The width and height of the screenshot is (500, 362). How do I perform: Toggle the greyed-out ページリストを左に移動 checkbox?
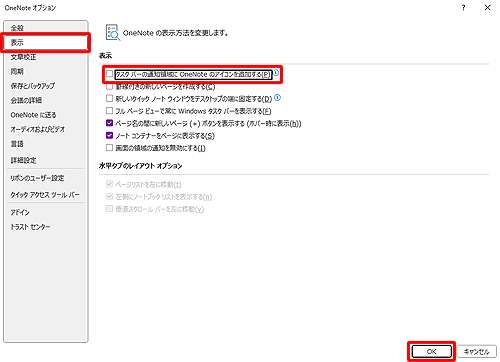(x=109, y=184)
